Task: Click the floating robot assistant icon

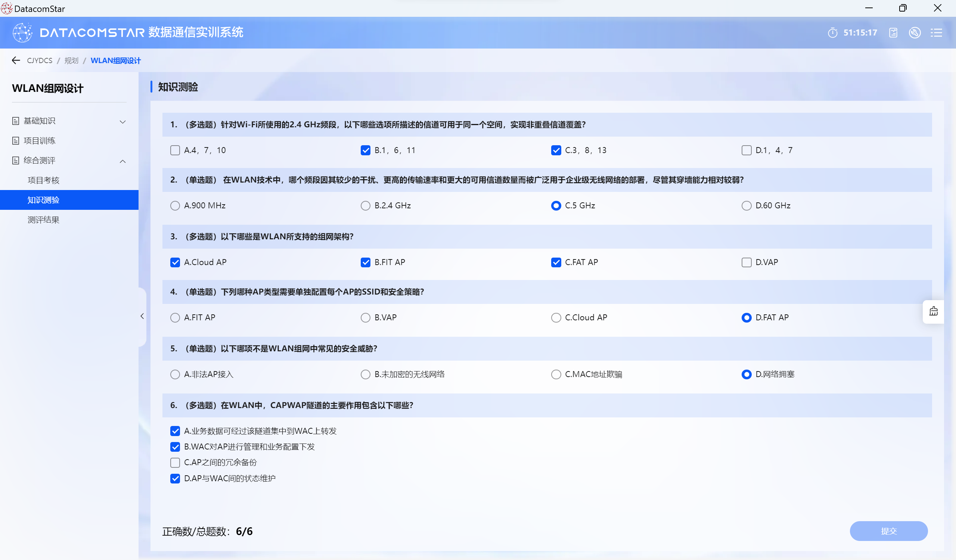Action: (x=933, y=312)
